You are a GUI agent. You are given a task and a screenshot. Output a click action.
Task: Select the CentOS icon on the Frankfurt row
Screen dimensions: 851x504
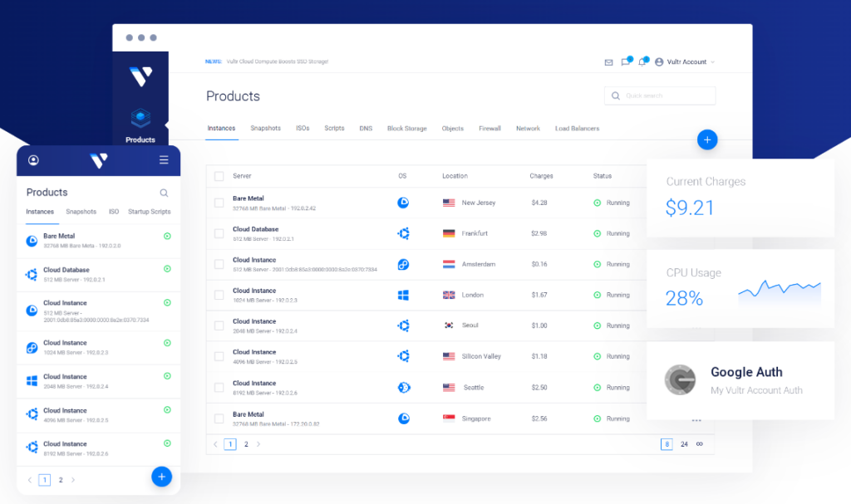pos(404,233)
